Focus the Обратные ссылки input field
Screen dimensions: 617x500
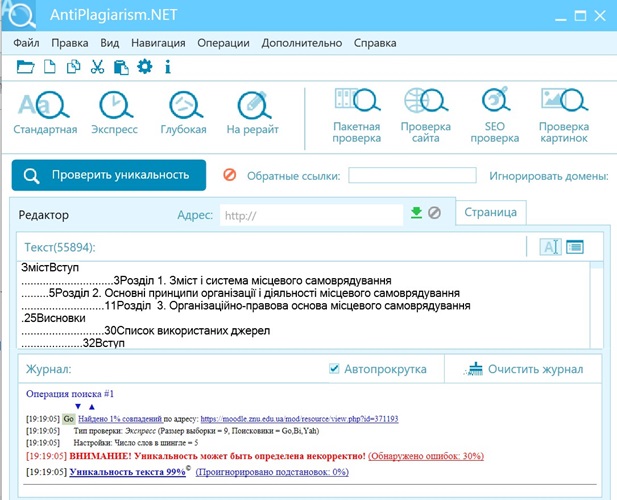click(412, 175)
